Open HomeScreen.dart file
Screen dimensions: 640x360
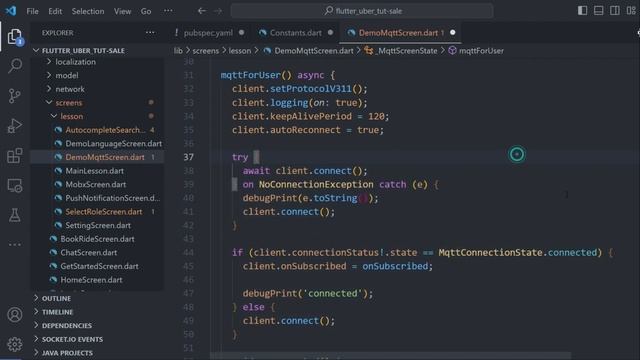[x=91, y=280]
